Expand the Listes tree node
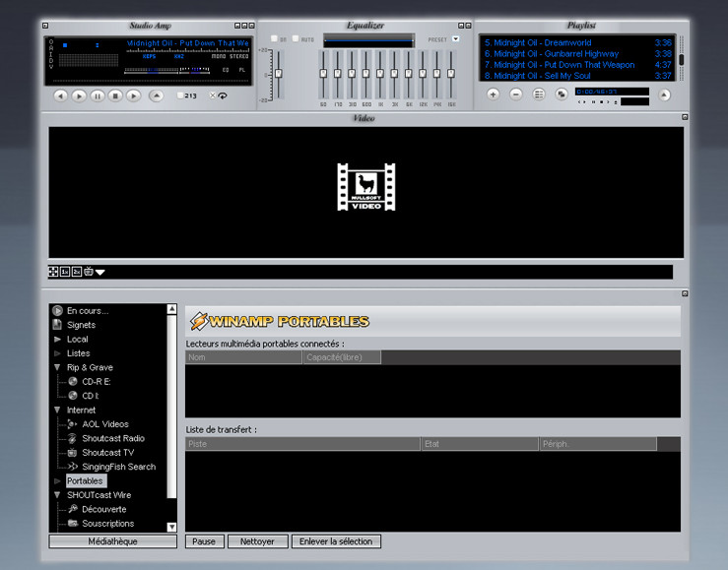Viewport: 728px width, 570px height. pyautogui.click(x=57, y=353)
